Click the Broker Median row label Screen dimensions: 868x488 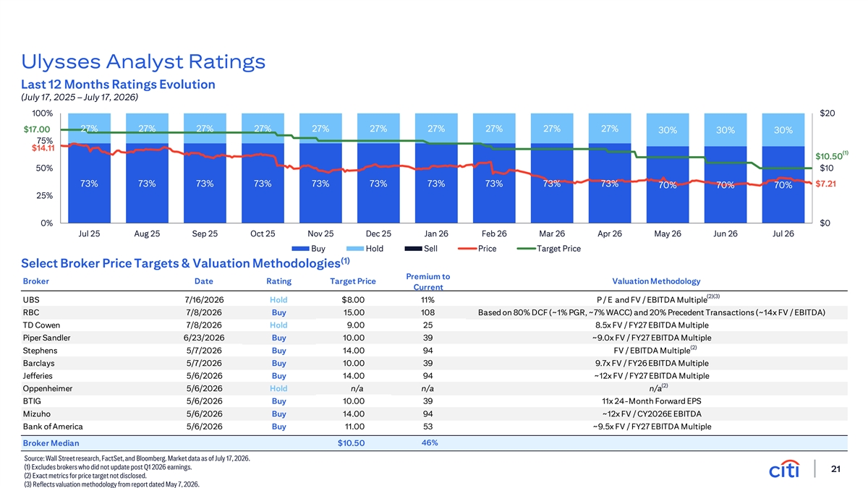(x=51, y=442)
